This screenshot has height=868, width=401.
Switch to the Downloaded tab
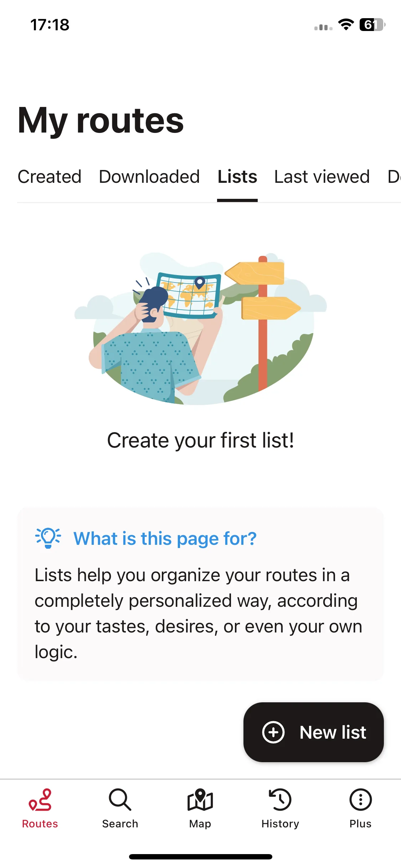pyautogui.click(x=149, y=177)
